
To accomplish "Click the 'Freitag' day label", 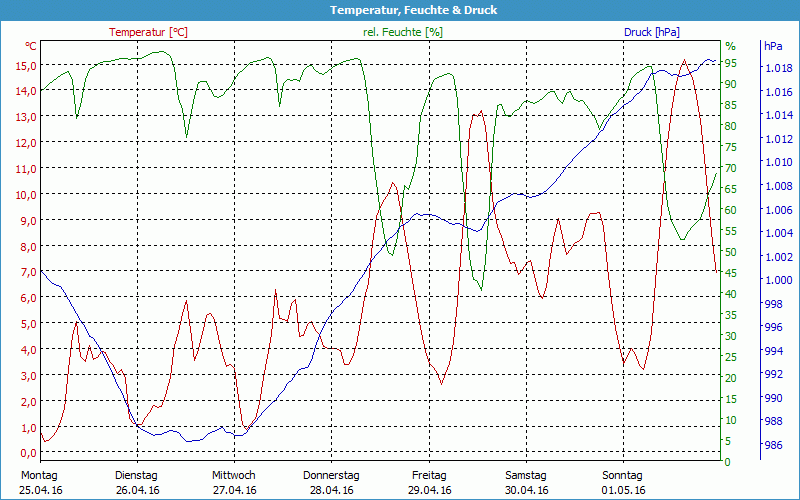I will click(429, 476).
